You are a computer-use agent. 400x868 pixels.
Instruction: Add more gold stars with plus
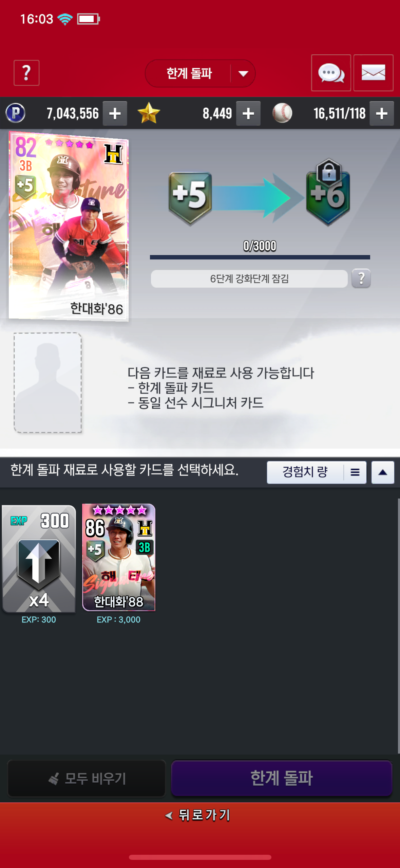coord(248,113)
